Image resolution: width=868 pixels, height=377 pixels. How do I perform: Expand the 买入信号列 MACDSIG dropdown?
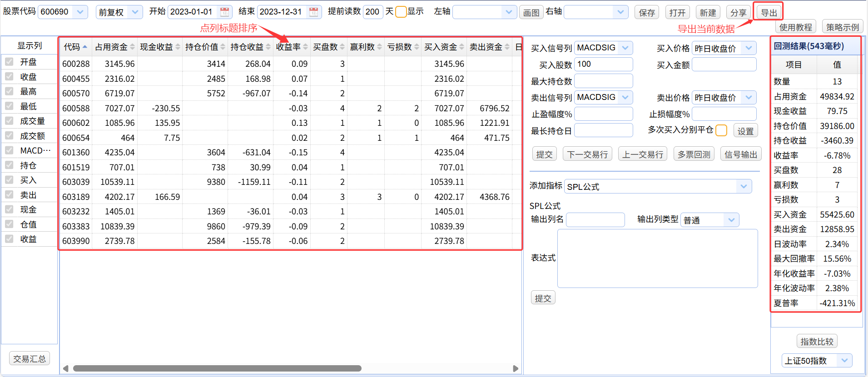click(x=625, y=48)
